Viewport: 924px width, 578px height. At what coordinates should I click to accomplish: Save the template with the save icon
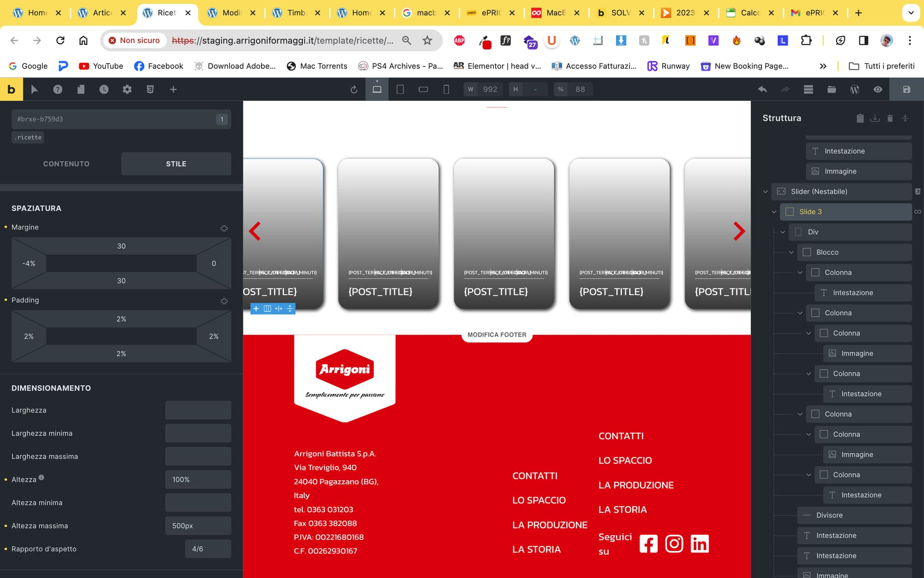tap(906, 89)
